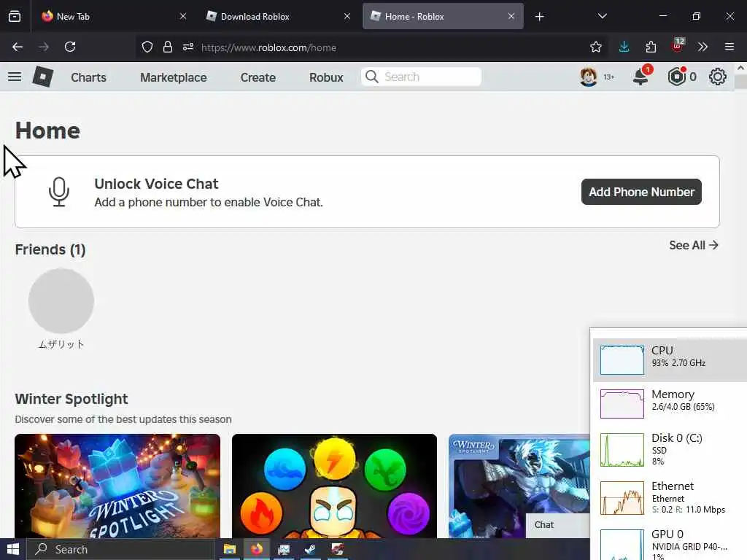Open the Robux balance icon
This screenshot has height=560, width=747.
pos(676,76)
